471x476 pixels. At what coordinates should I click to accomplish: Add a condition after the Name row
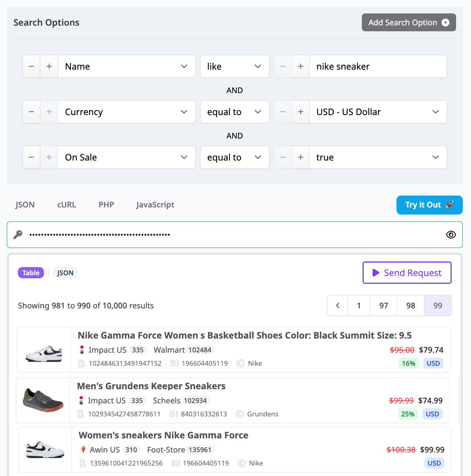click(49, 66)
